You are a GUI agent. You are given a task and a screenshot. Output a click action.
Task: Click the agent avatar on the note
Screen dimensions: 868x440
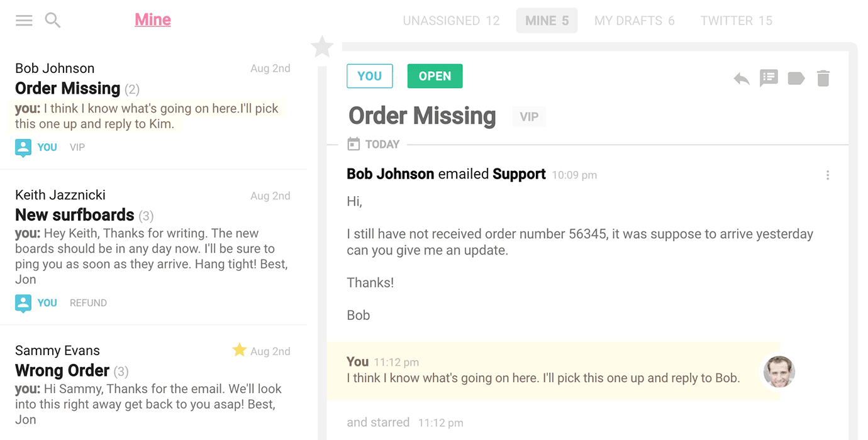click(779, 371)
